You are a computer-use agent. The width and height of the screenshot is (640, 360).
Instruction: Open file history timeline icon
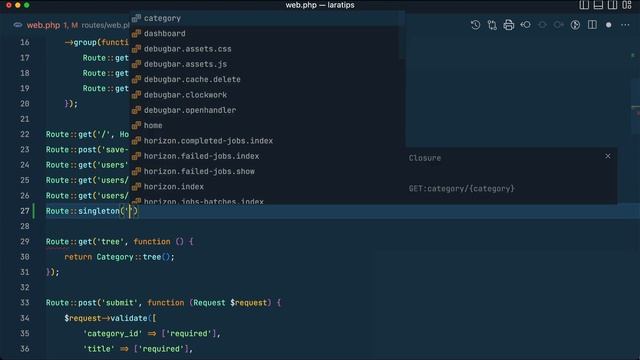[x=475, y=25]
